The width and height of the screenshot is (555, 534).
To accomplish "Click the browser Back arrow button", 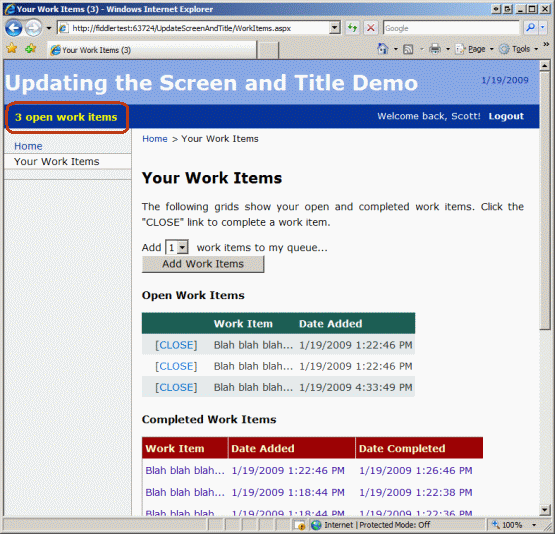I will 13,28.
